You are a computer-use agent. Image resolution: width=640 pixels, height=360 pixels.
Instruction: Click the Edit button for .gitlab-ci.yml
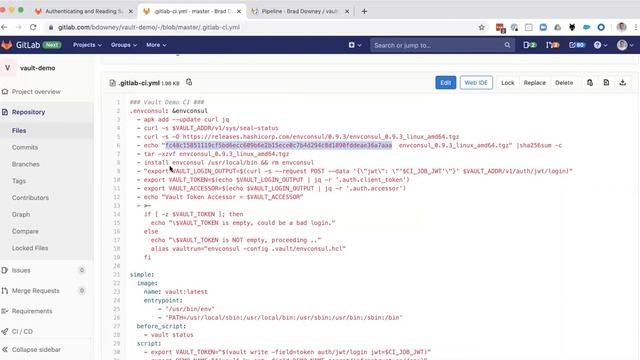tap(445, 83)
